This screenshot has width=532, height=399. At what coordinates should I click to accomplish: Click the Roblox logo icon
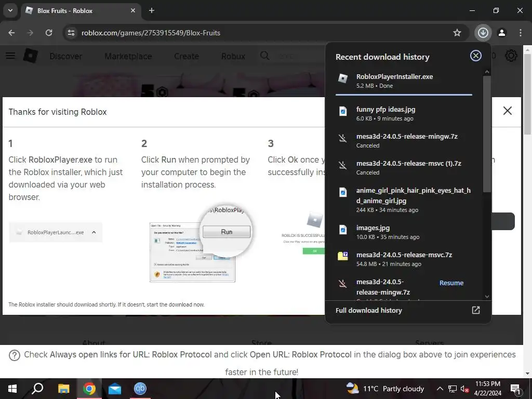click(31, 56)
